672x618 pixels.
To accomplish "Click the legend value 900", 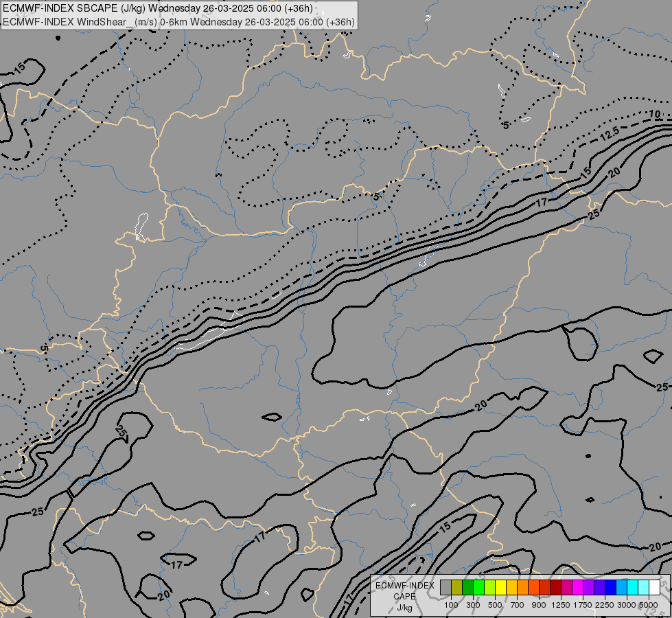I will tap(539, 605).
